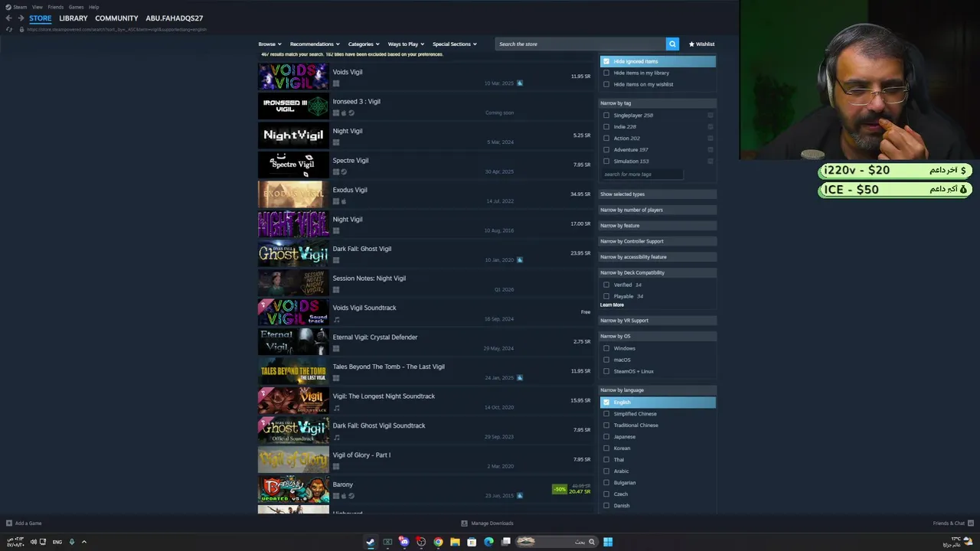Screen dimensions: 980x551
Task: Open File Explorer from the taskbar
Action: pyautogui.click(x=455, y=542)
